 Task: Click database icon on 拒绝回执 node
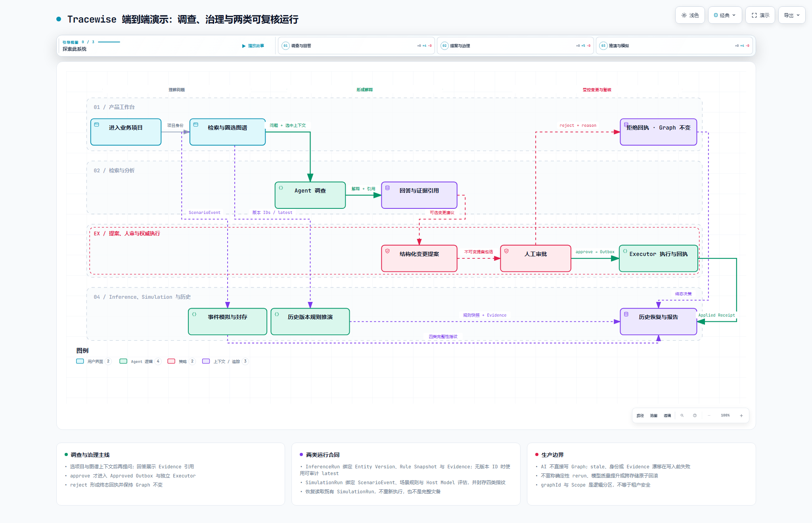[626, 124]
